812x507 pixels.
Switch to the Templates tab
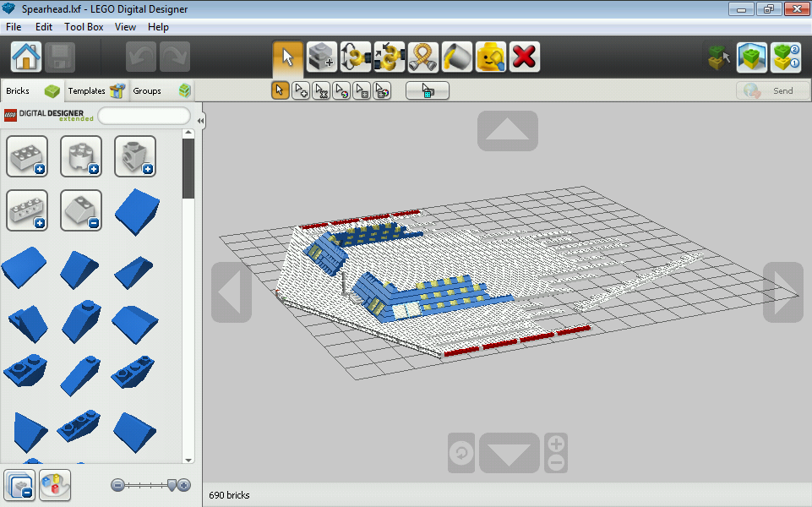point(96,90)
